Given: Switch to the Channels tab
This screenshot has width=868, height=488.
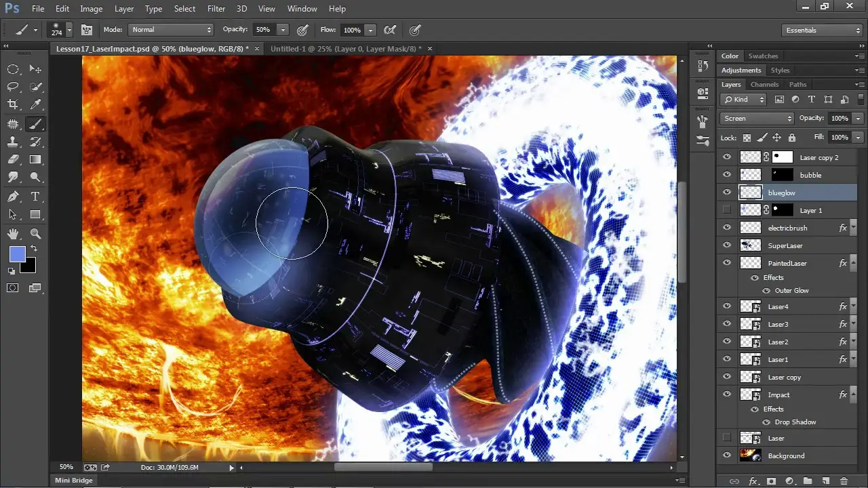Looking at the screenshot, I should (764, 85).
